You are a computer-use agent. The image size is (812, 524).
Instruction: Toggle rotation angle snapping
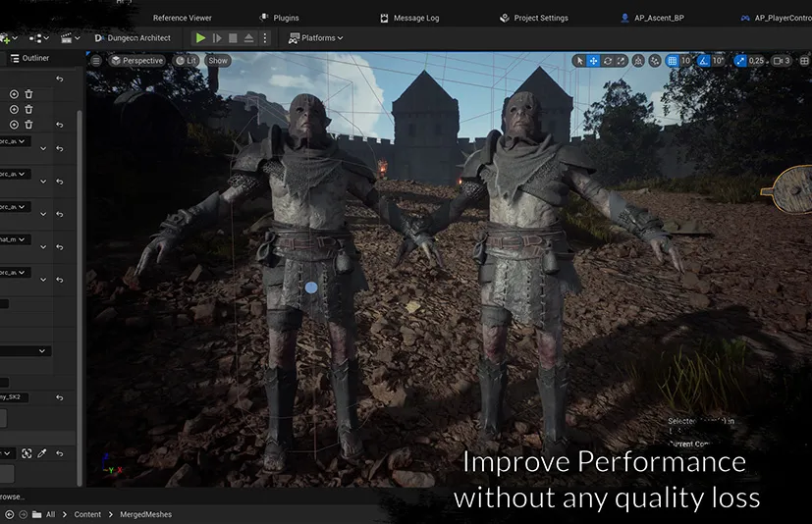click(x=703, y=61)
